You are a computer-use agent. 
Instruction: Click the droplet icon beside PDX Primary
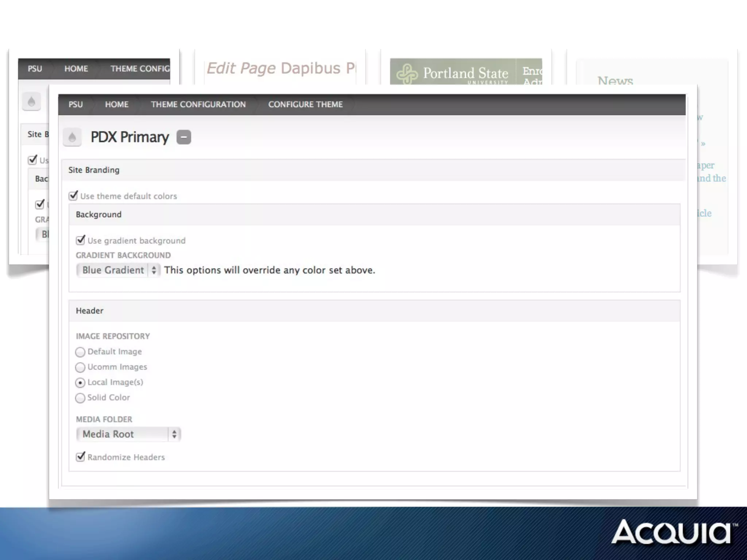click(72, 137)
